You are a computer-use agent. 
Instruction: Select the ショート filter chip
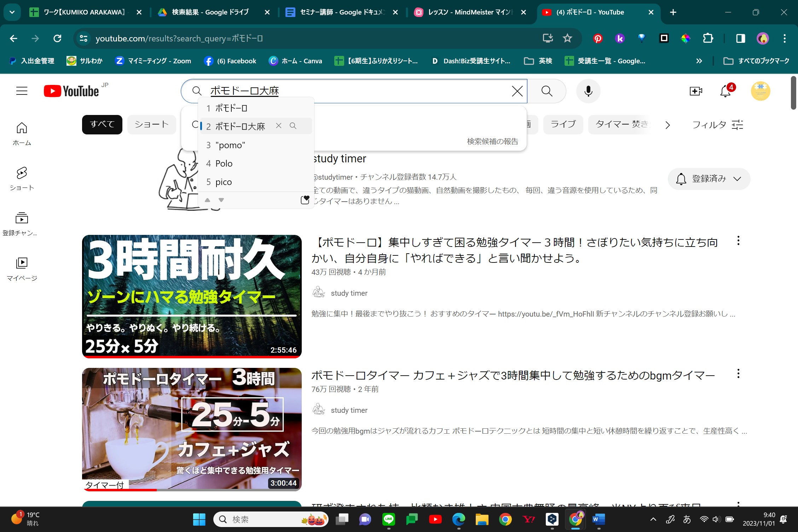click(x=152, y=125)
